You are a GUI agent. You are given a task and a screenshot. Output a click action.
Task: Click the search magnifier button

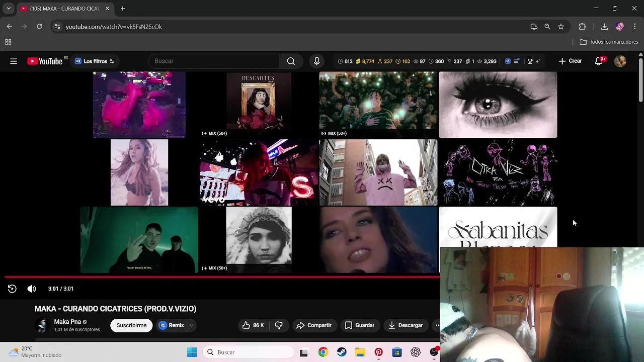[x=291, y=61]
